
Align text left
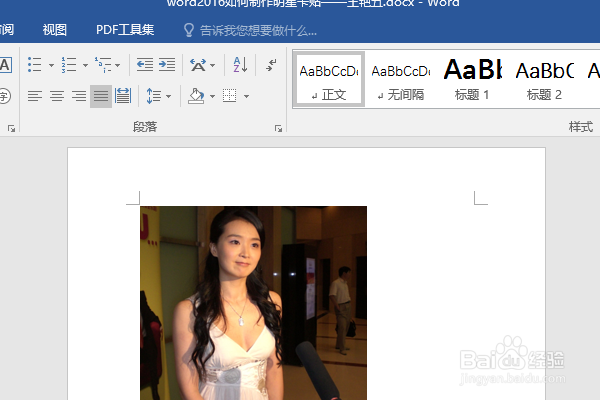pos(35,96)
